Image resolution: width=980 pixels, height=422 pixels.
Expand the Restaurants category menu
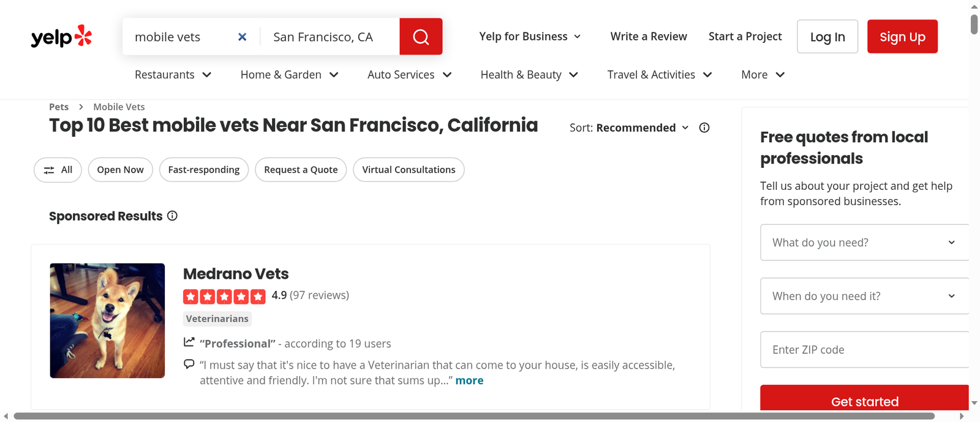coord(173,75)
